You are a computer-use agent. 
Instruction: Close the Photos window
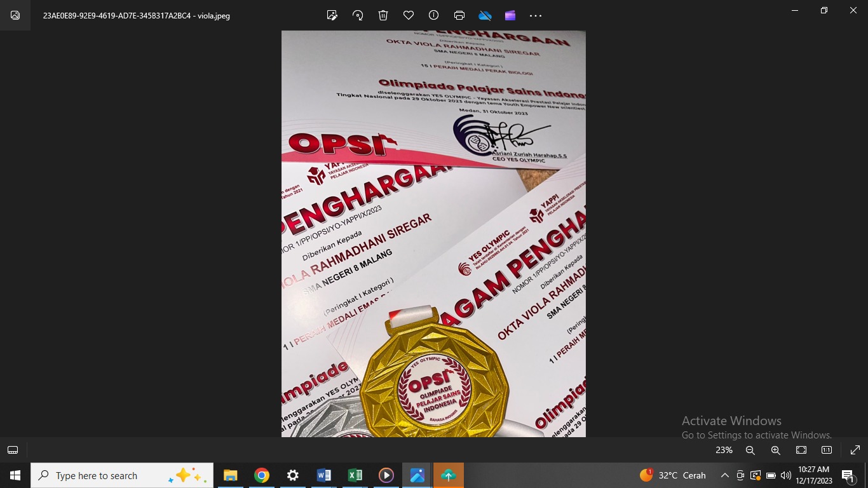[853, 10]
